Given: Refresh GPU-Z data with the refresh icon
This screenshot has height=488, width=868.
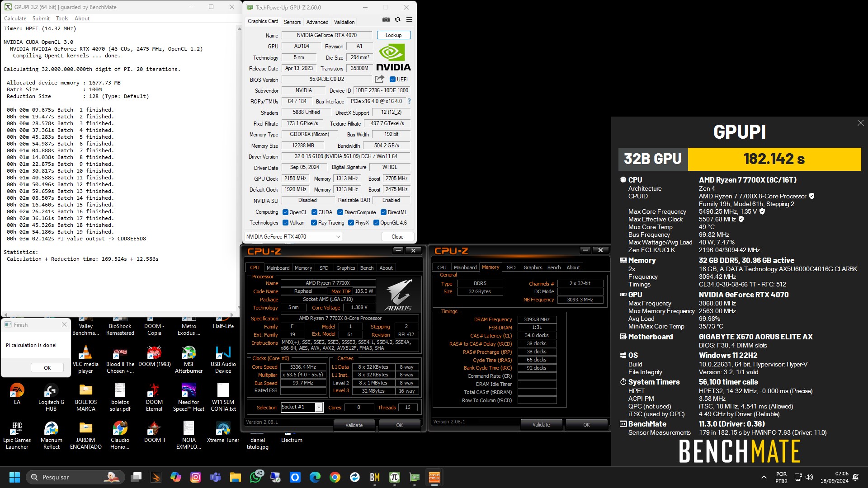Looking at the screenshot, I should [x=397, y=19].
